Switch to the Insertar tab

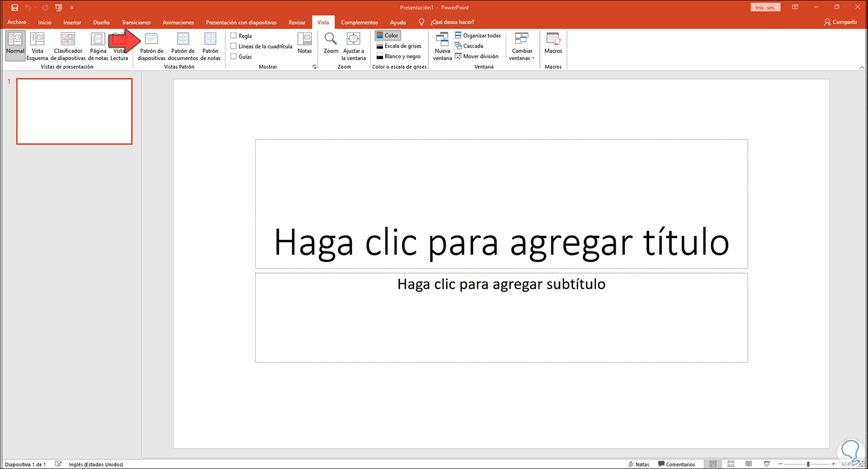point(72,23)
